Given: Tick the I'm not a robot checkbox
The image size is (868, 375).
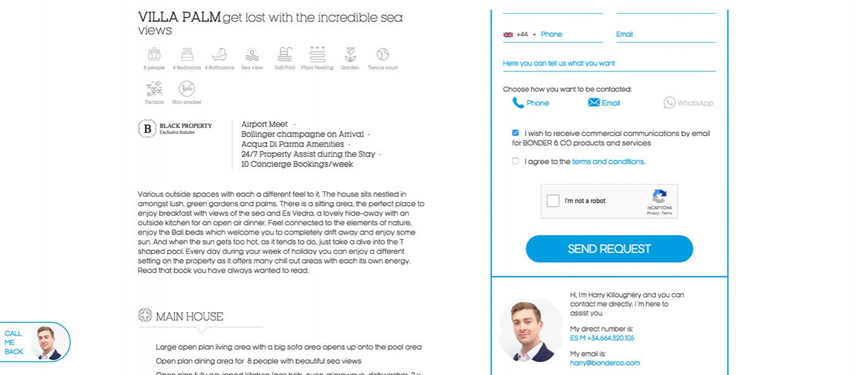Looking at the screenshot, I should (553, 201).
